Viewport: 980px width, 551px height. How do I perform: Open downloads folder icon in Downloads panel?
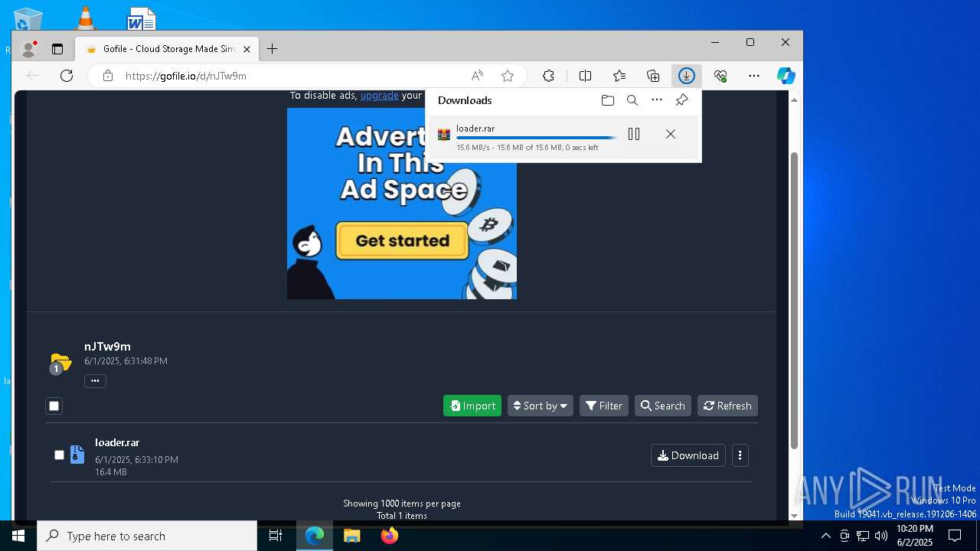point(608,100)
